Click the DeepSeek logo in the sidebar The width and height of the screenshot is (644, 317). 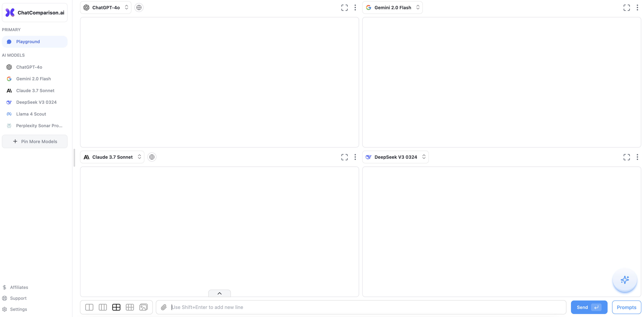[9, 102]
